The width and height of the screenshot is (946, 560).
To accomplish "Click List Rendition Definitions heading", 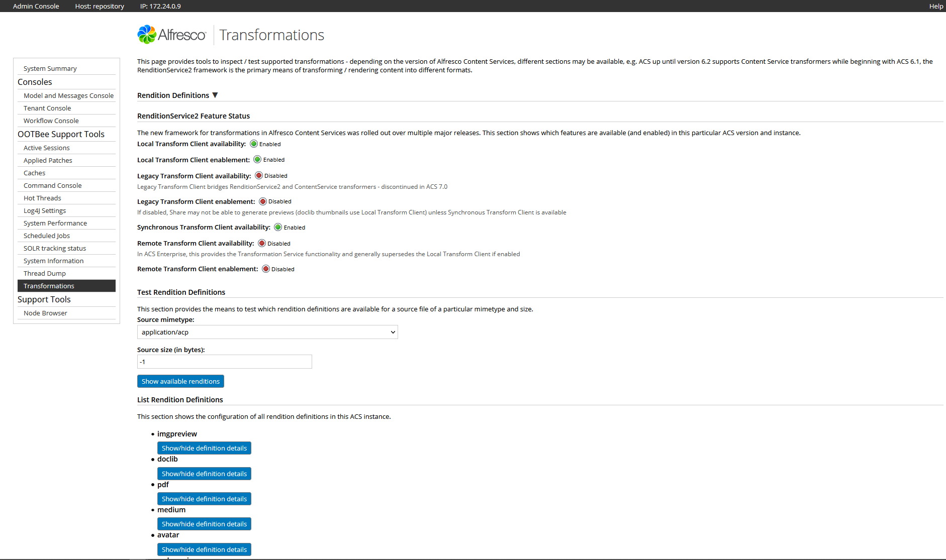I will (x=180, y=400).
